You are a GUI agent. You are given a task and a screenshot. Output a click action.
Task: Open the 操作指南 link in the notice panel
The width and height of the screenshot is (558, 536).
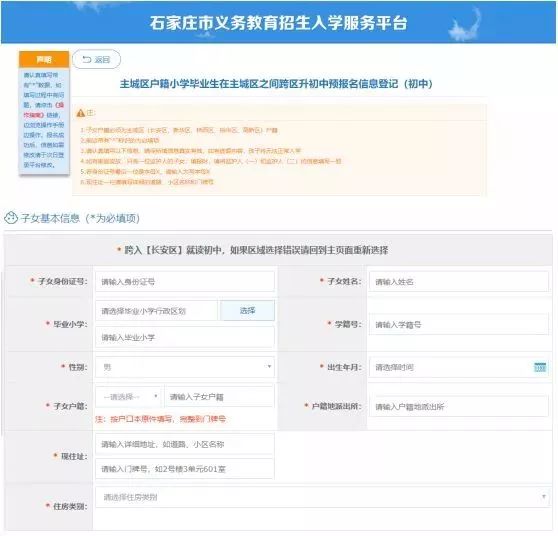[x=43, y=110]
